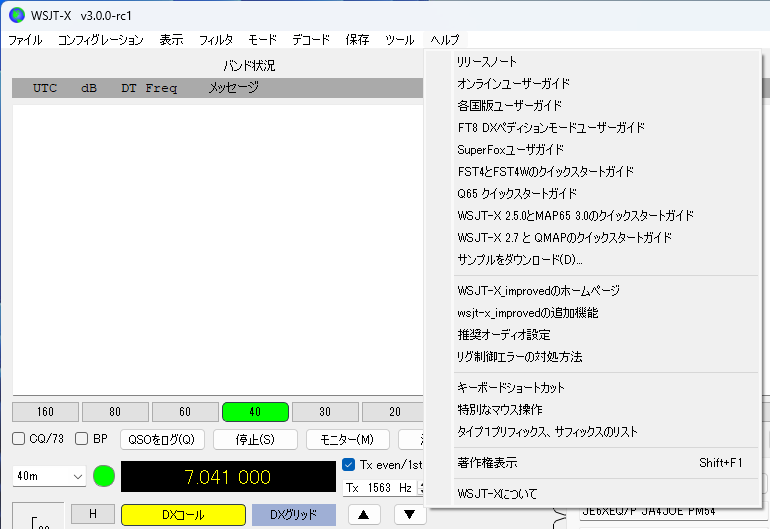The width and height of the screenshot is (770, 529).
Task: Open the 表示 menu
Action: [x=171, y=40]
